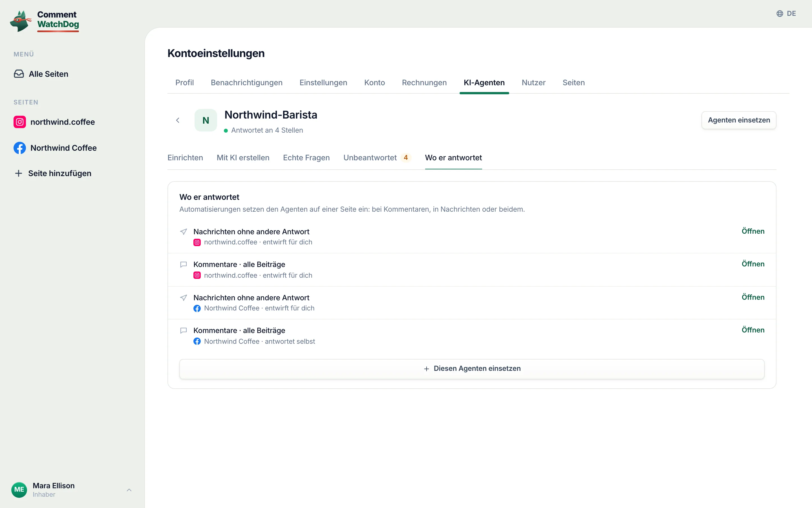Click the Unbeantwortet count badge 4
The image size is (812, 508).
pos(406,157)
